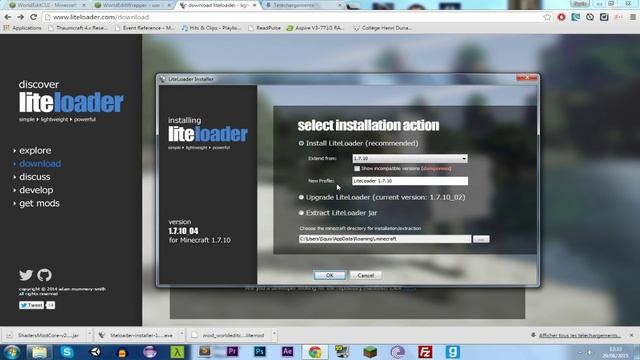The image size is (640, 360).
Task: Open Aspire V3-771G bookmark
Action: point(315,28)
